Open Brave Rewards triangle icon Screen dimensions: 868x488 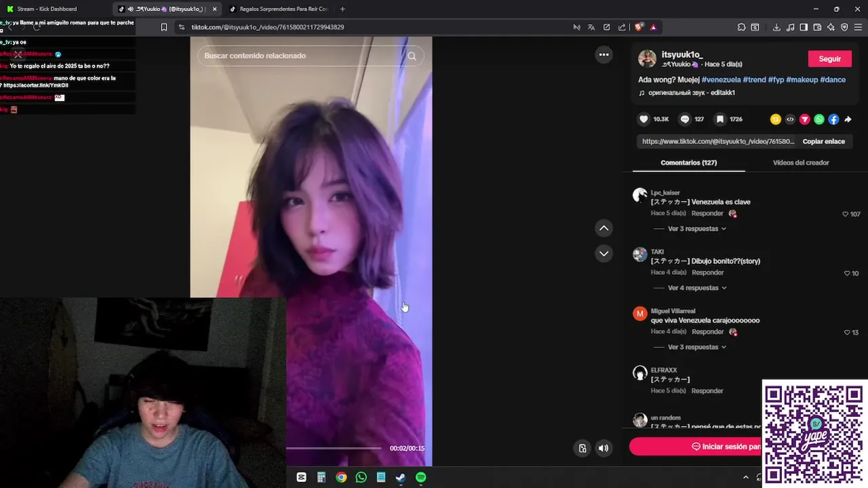653,27
